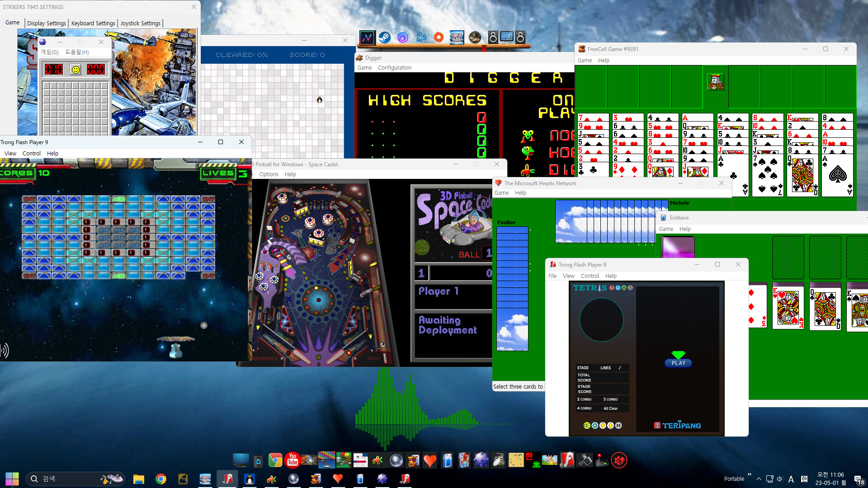
Task: Click the Tetris X close icon beside the title
Action: [x=630, y=287]
